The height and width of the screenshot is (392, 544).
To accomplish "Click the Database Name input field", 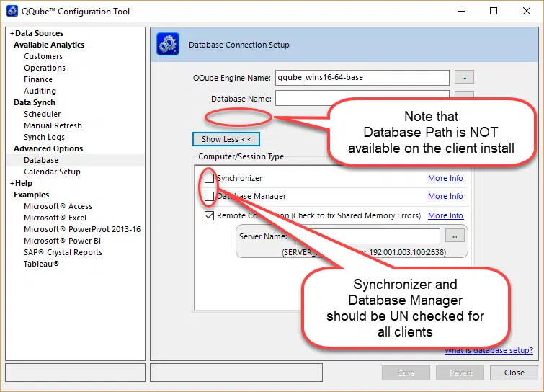I will tap(362, 98).
